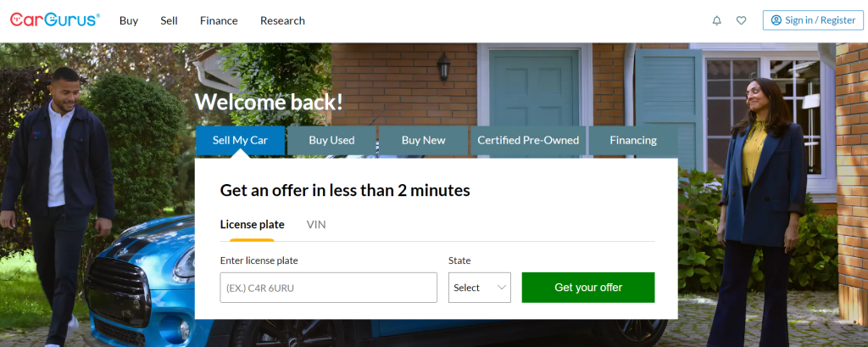Click the State dropdown chevron arrow
Image resolution: width=868 pixels, height=347 pixels.
[x=502, y=287]
